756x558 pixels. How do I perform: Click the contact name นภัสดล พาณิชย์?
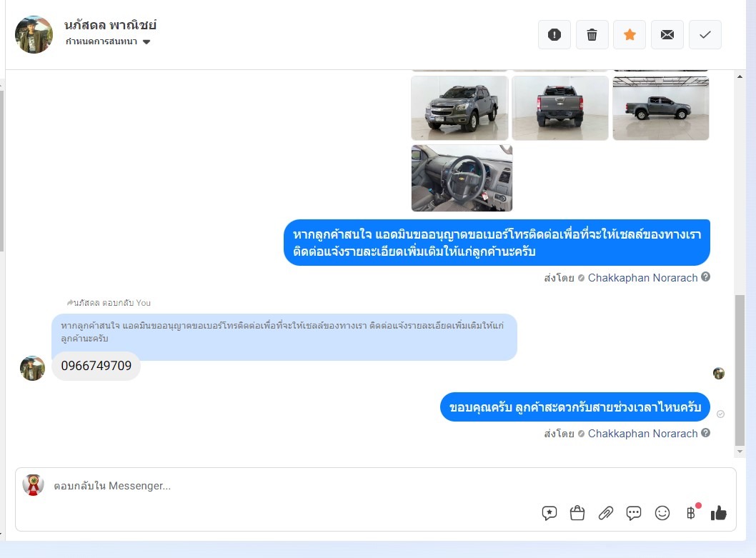111,24
